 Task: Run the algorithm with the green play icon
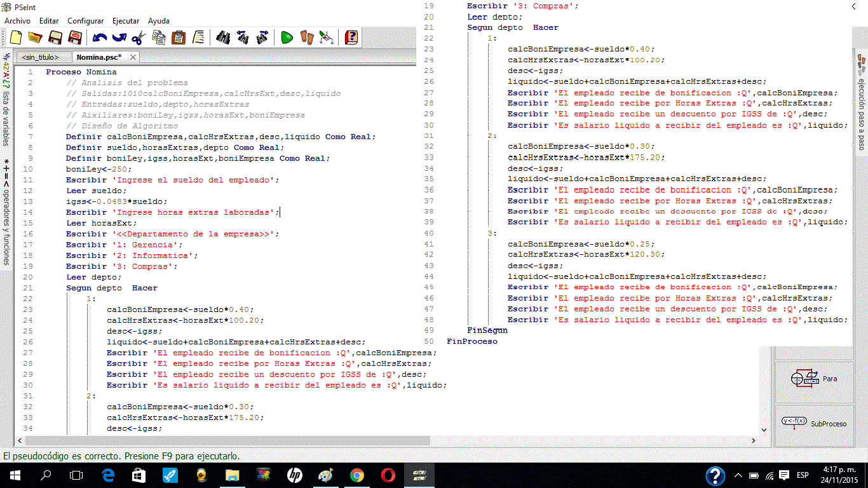point(287,37)
